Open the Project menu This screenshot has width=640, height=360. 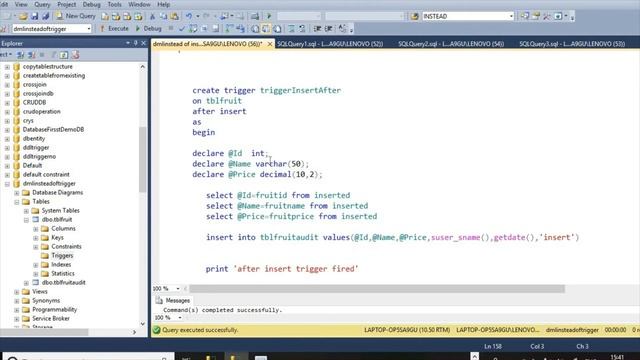point(67,4)
